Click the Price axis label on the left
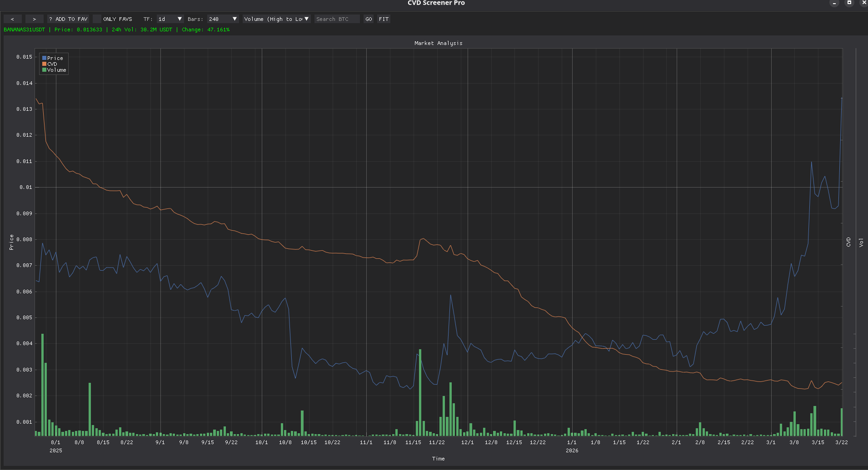Viewport: 868px width, 470px height. click(x=11, y=242)
